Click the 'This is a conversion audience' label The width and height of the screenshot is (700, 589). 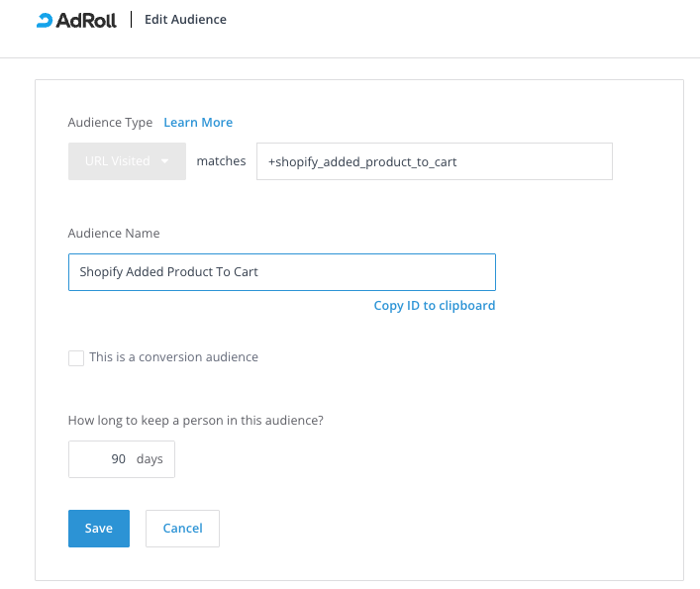173,357
